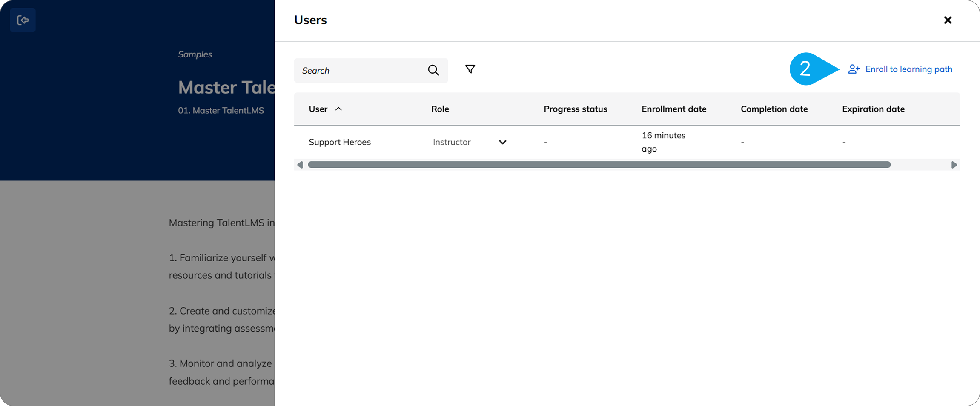Screen dimensions: 980x406
Task: Expand the Instructor role dropdown chevron
Action: click(x=502, y=142)
